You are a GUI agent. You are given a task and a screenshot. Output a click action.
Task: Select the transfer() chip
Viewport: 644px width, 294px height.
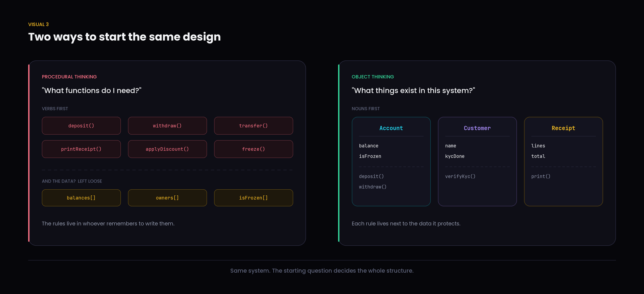click(254, 126)
